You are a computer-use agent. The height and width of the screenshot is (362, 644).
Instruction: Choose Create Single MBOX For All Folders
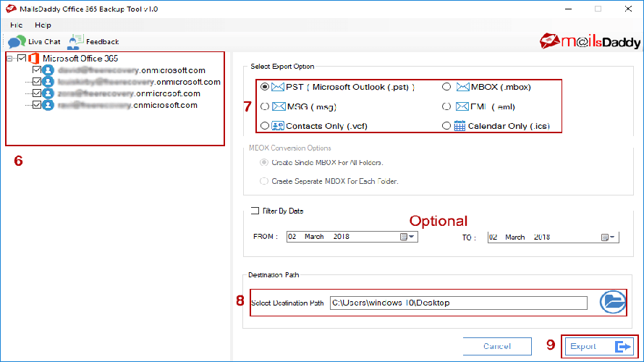click(x=264, y=163)
